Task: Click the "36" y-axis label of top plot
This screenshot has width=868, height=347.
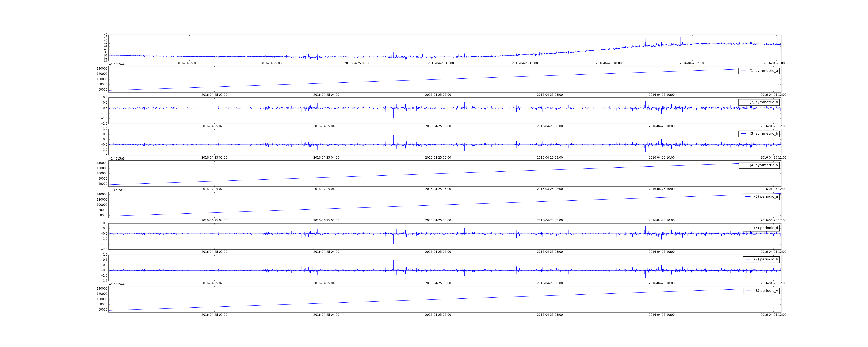Action: 106,61
